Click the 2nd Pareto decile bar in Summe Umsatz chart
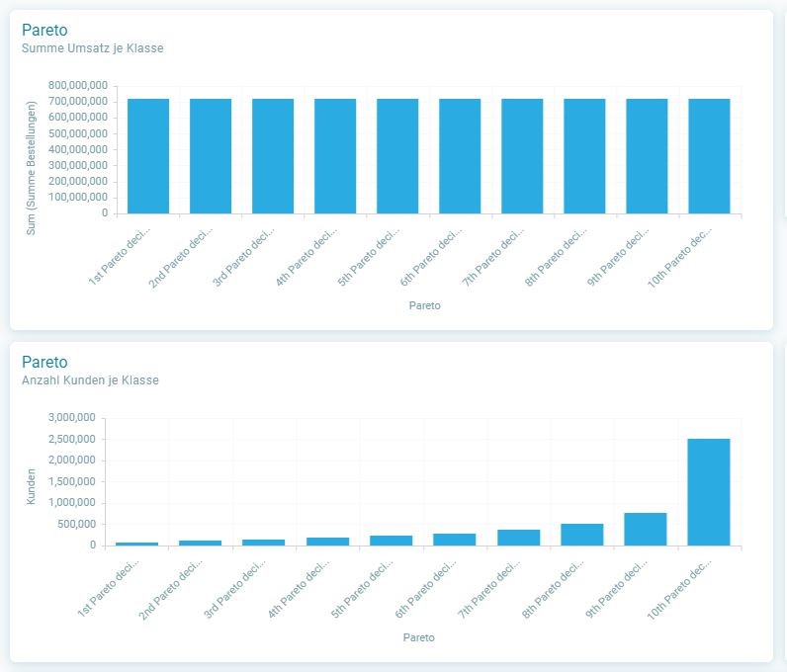Viewport: 787px width, 672px height. click(211, 156)
